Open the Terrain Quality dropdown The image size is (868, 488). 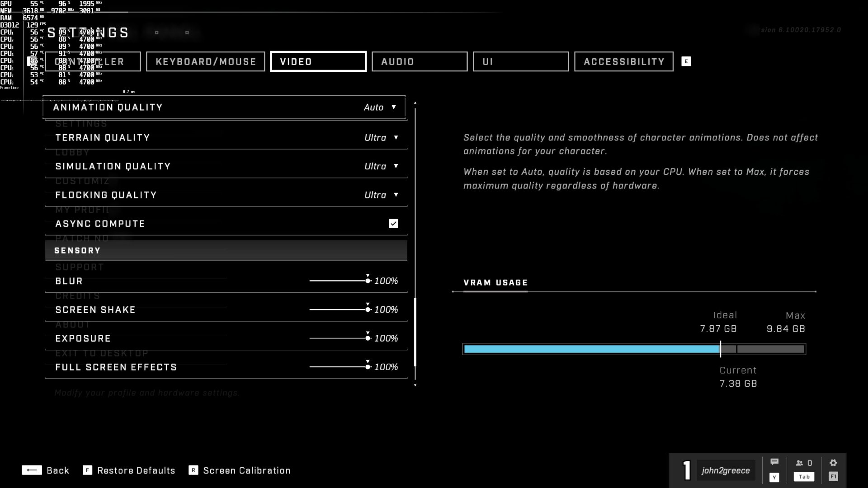click(x=382, y=138)
